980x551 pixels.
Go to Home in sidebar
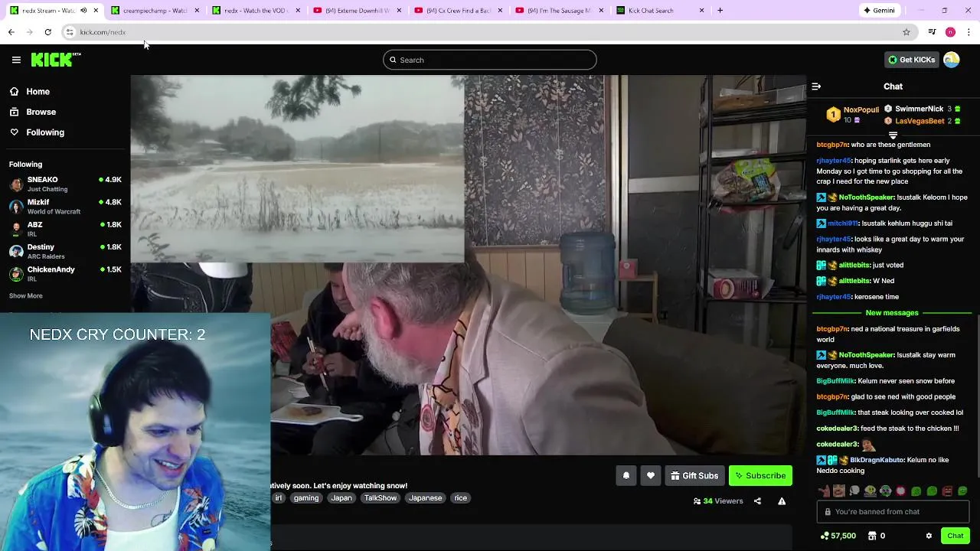[x=38, y=91]
